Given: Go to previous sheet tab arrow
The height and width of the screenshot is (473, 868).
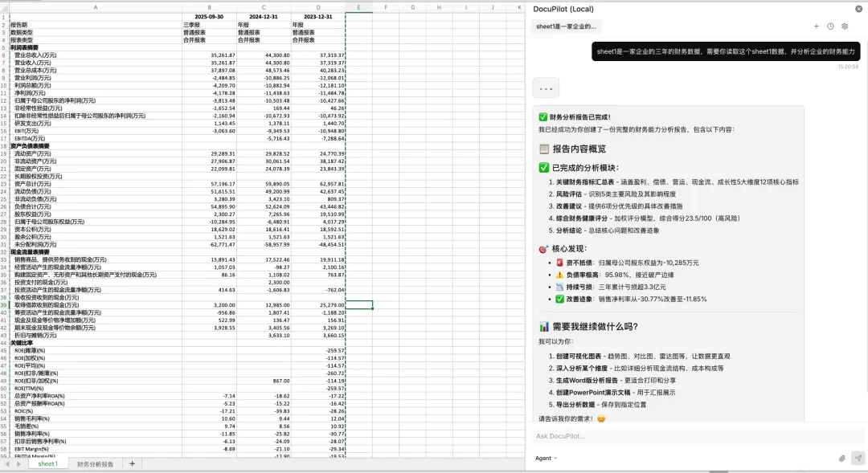Looking at the screenshot, I should tap(8, 464).
